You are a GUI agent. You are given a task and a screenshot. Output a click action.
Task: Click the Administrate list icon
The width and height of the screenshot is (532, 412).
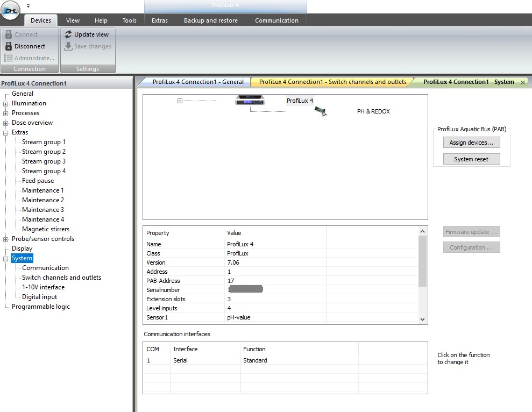[x=9, y=58]
